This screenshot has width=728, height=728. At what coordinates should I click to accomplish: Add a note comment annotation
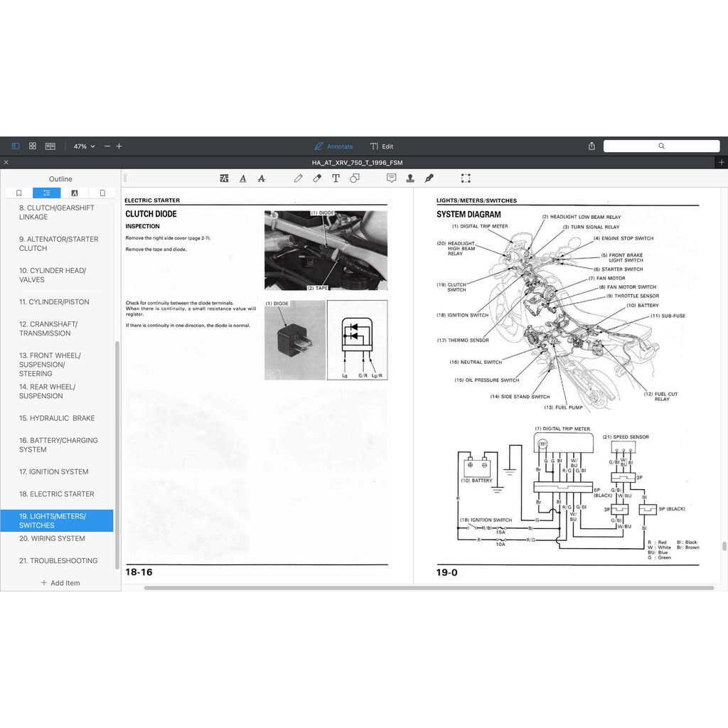point(391,178)
